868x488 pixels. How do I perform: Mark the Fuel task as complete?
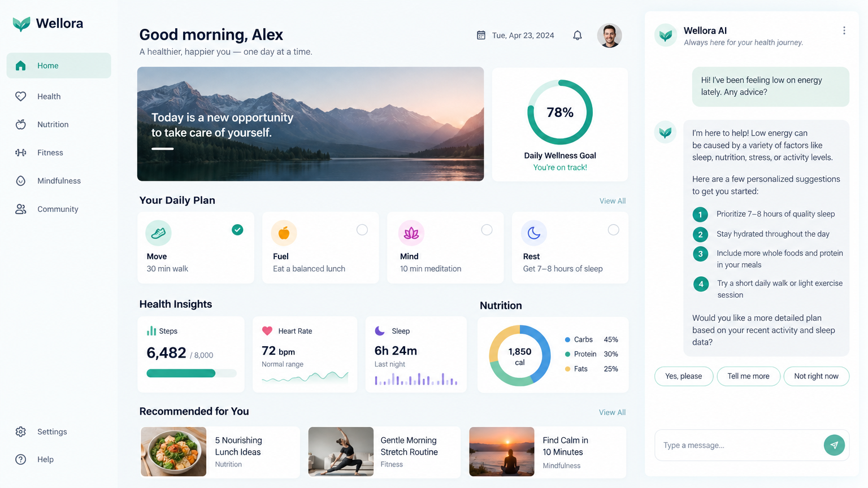362,230
